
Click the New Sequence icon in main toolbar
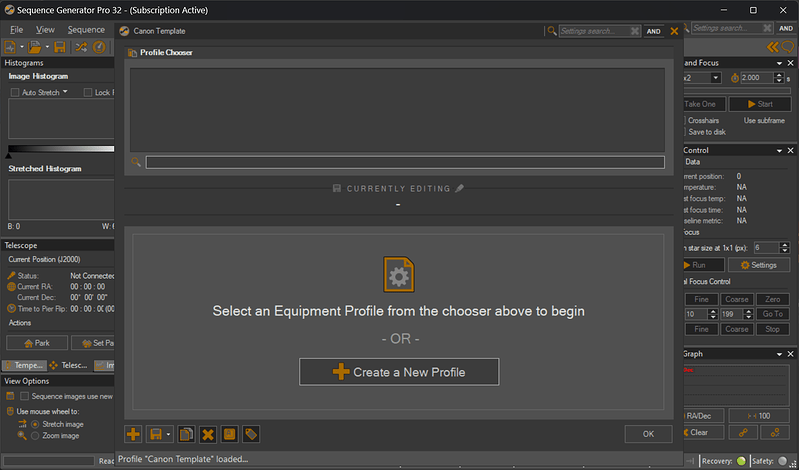coord(10,47)
